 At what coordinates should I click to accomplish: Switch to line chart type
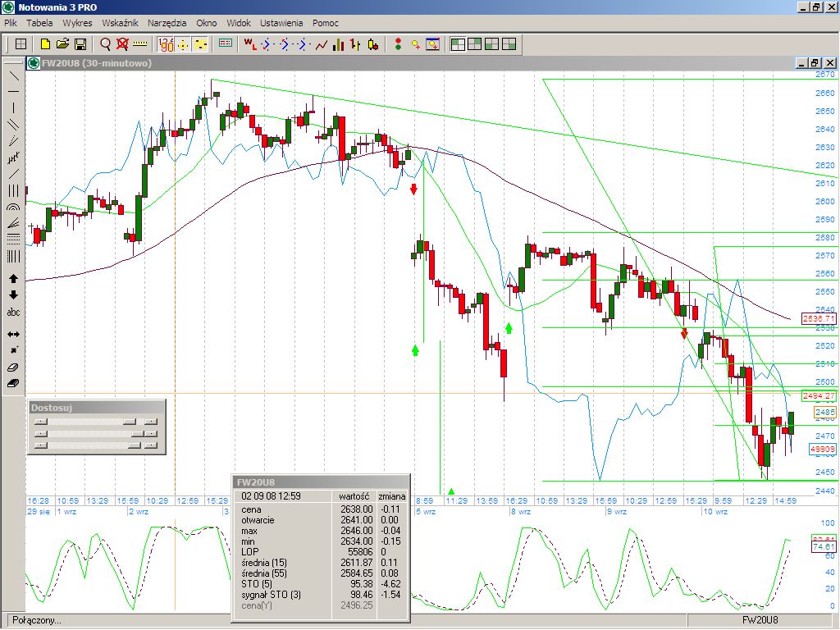[321, 44]
